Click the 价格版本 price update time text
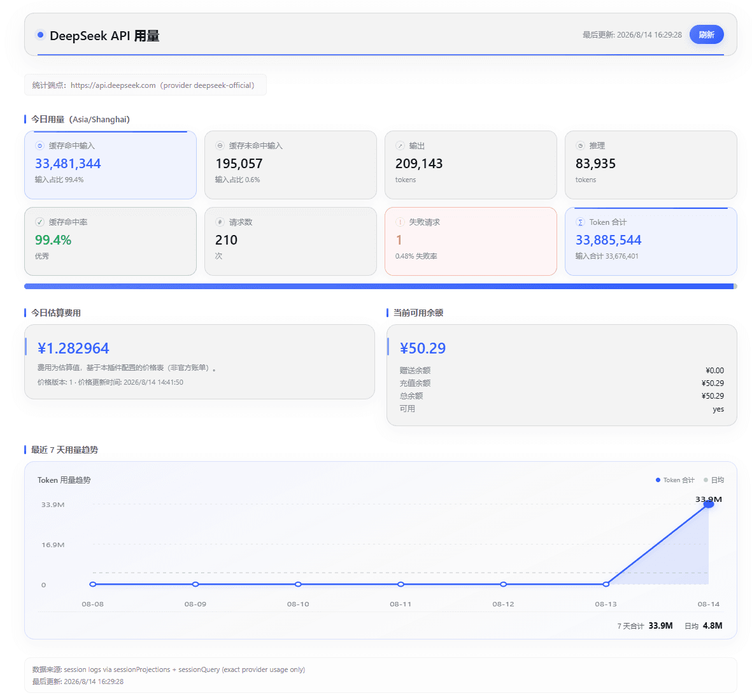 [x=110, y=382]
